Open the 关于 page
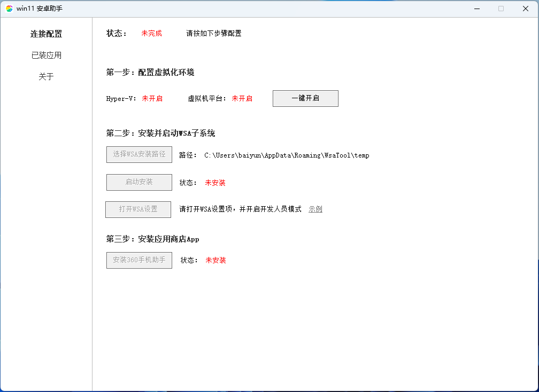This screenshot has width=539, height=392. pos(47,76)
